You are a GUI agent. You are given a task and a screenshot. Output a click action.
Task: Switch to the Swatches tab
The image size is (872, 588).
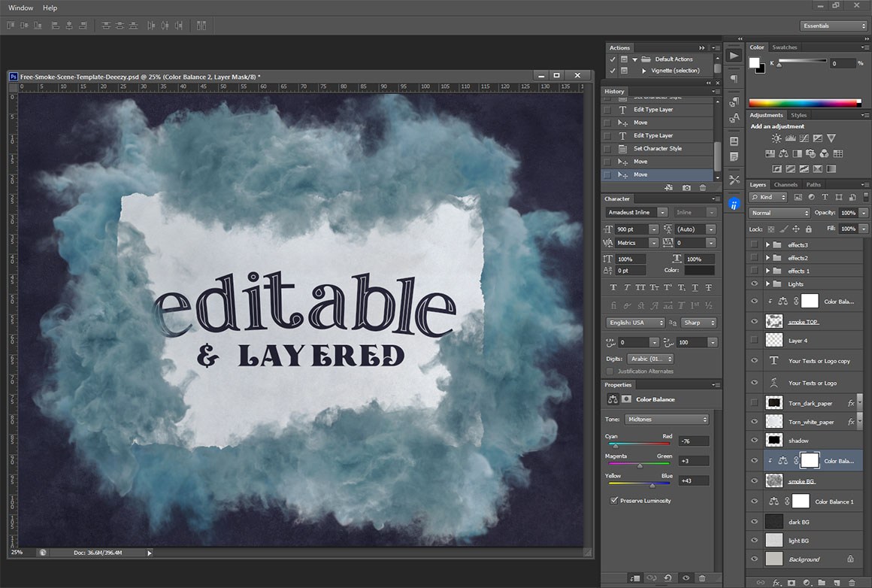[x=785, y=47]
